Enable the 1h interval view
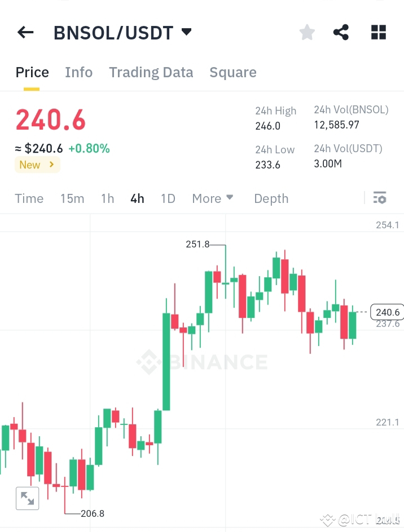This screenshot has width=404, height=532. point(107,198)
